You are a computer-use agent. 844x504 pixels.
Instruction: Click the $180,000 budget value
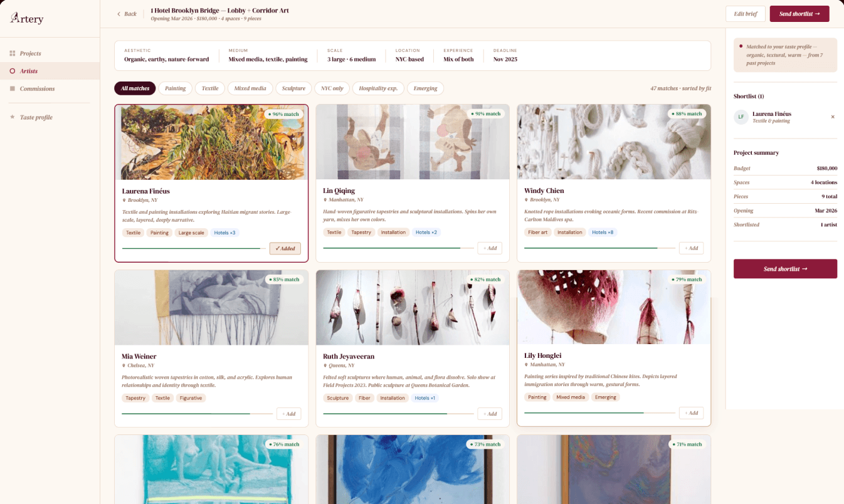coord(827,169)
